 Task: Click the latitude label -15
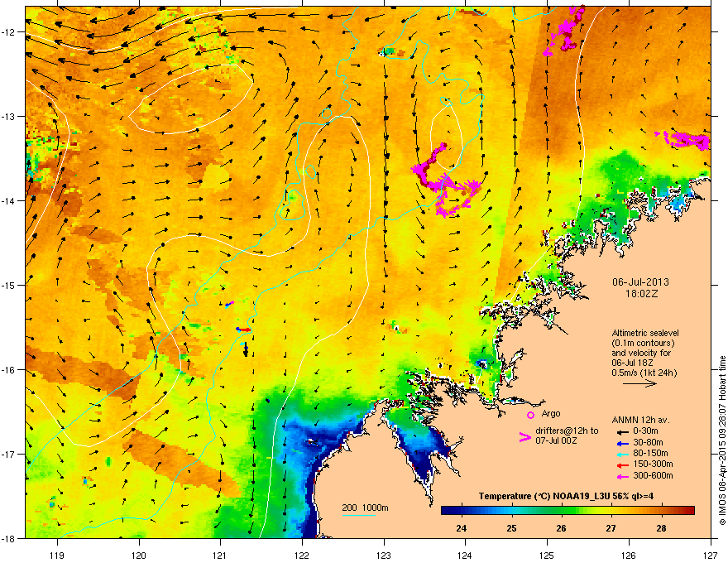pos(8,285)
